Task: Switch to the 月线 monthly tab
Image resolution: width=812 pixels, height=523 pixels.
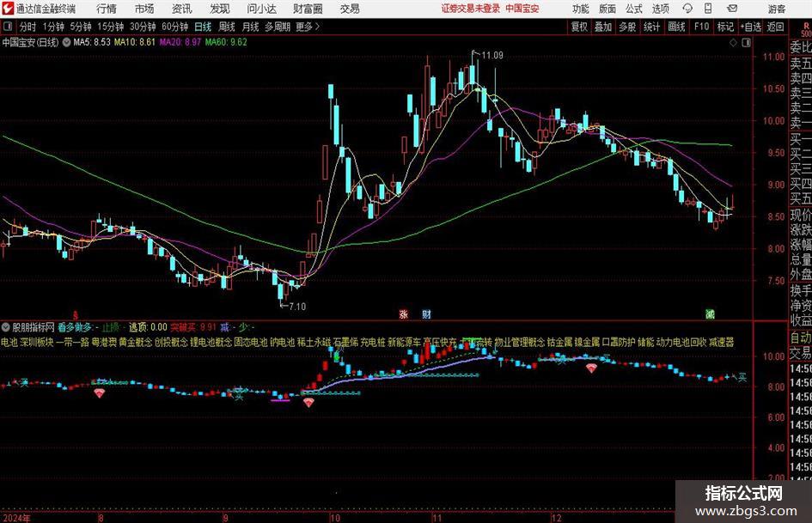Action: click(250, 27)
